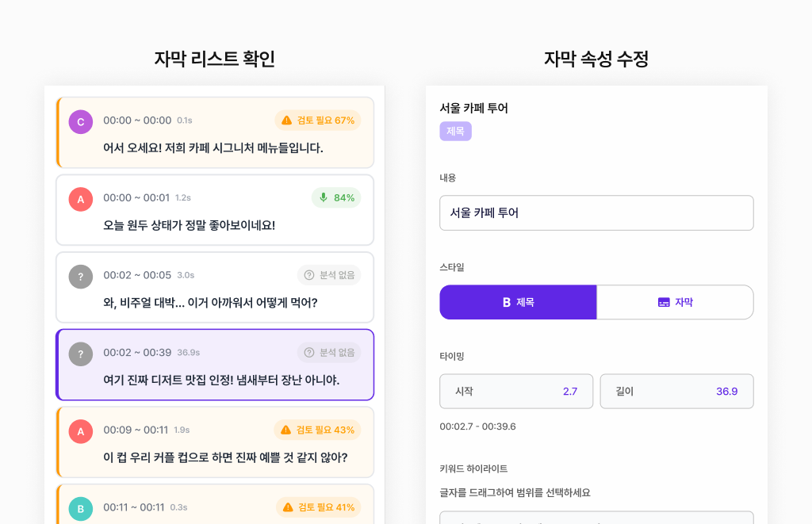Click the 분석 없음 badge in selected subtitle
The width and height of the screenshot is (812, 524).
pos(328,353)
